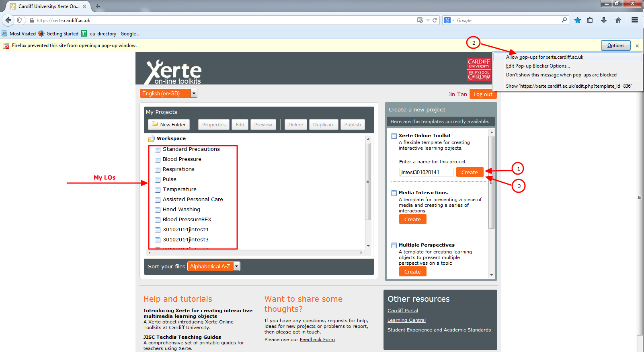Select the 30102014jintest3 project
Image resolution: width=644 pixels, height=352 pixels.
pos(185,240)
